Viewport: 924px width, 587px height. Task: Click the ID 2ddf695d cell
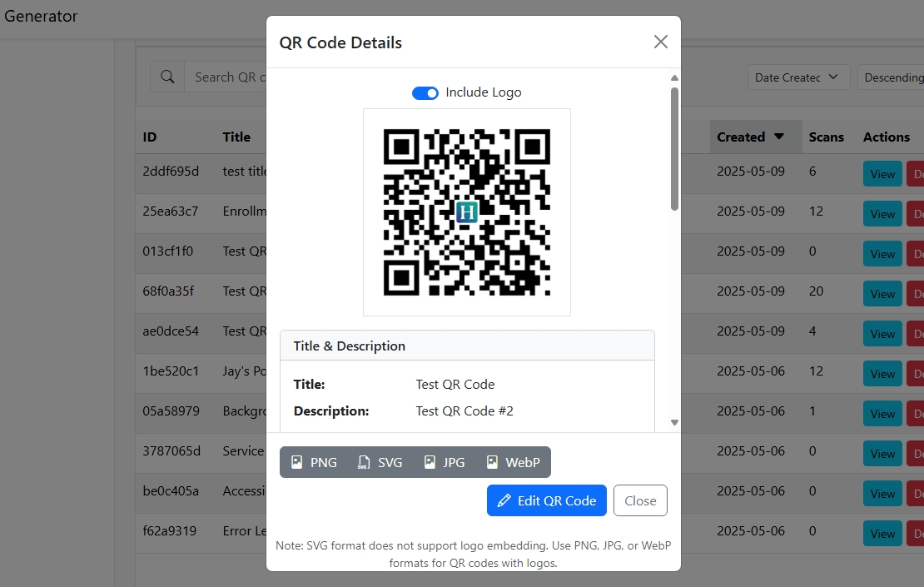coord(171,172)
